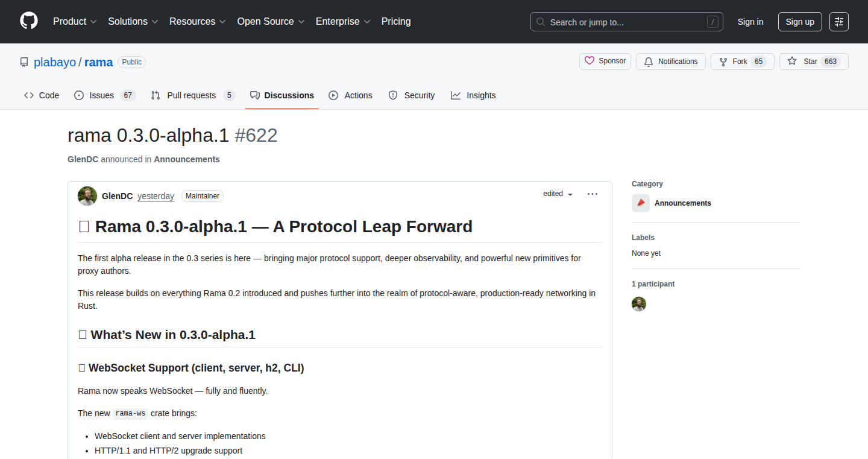Image resolution: width=868 pixels, height=459 pixels.
Task: Click the Discussions speech-bubble icon
Action: pos(255,95)
